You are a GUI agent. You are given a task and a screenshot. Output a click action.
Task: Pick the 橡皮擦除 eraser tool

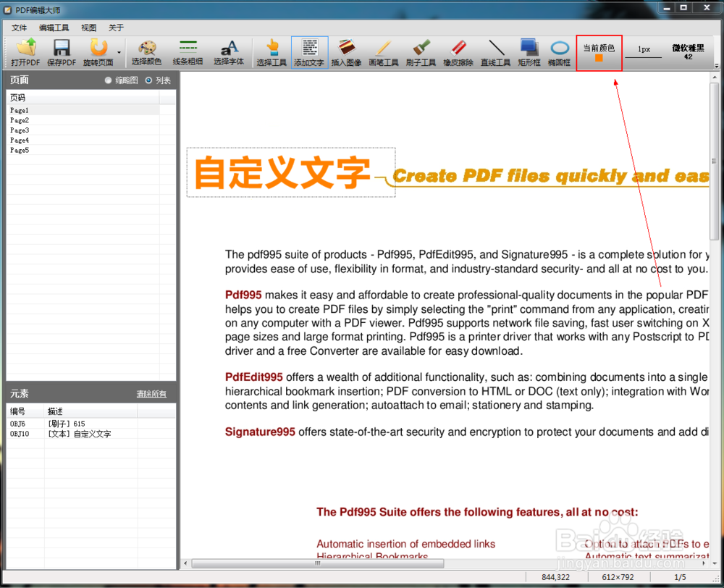click(458, 53)
